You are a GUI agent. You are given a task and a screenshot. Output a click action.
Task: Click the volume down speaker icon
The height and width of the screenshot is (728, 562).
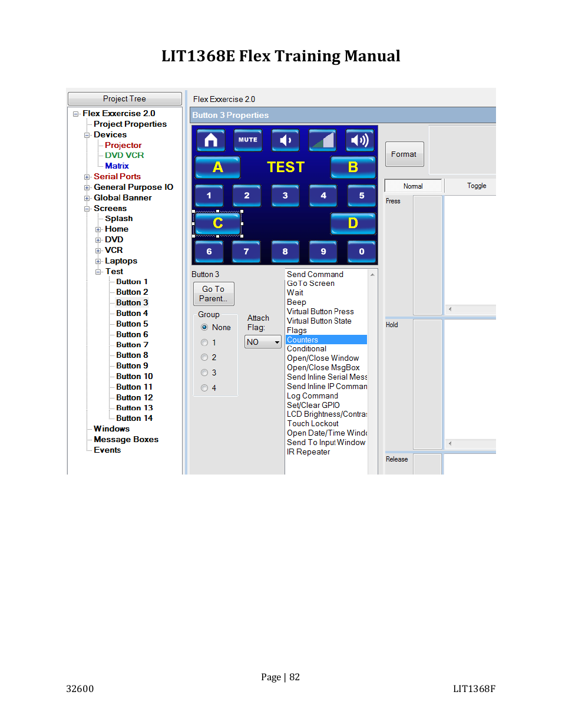tap(285, 140)
